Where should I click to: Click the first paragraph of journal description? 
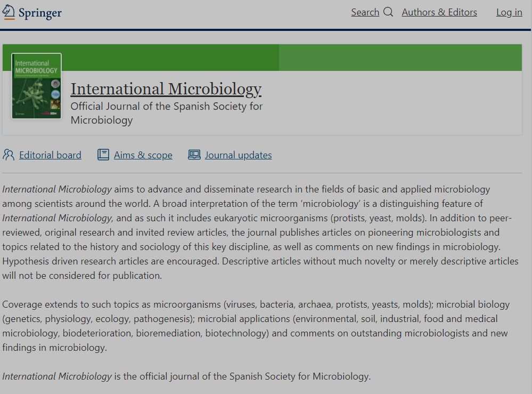[261, 232]
